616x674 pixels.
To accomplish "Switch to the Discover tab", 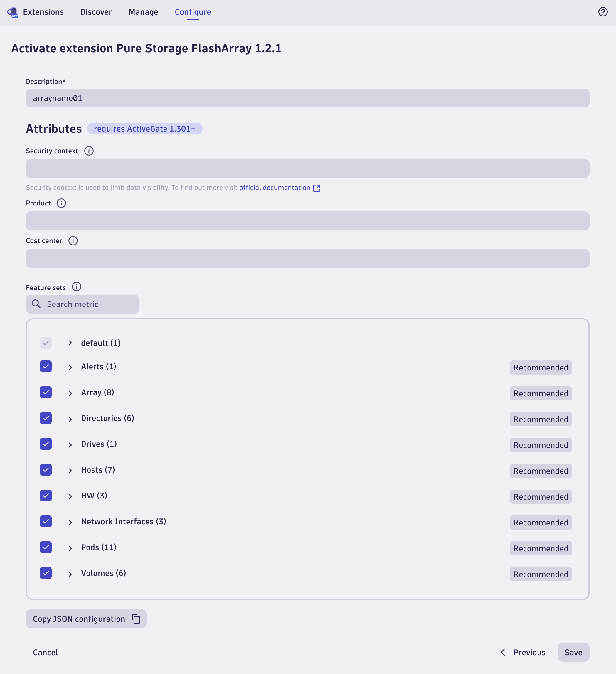I will 96,12.
